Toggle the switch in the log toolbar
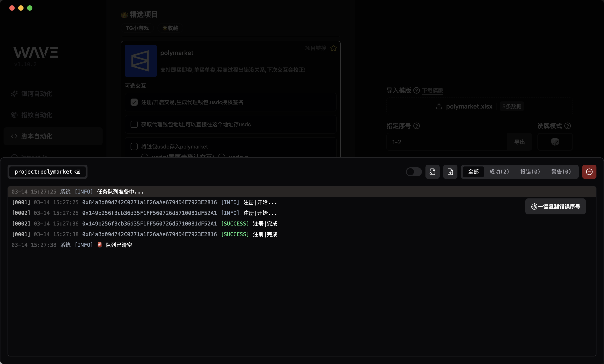Screen dimensions: 604x364 tap(413, 172)
